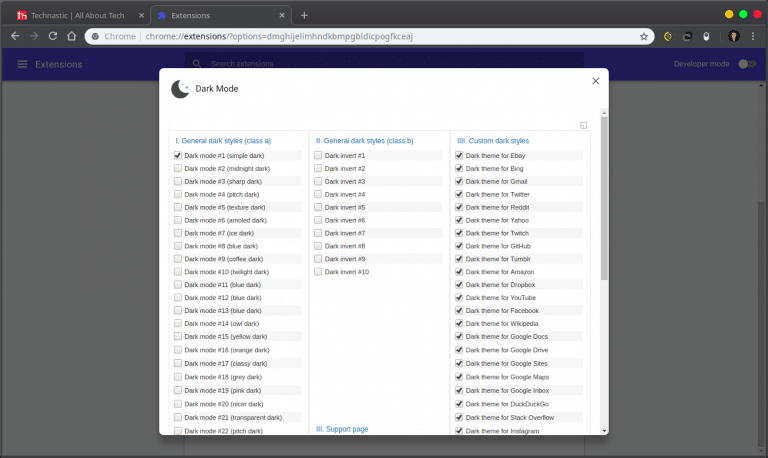Click the dialog scrollbar thumb

coord(604,198)
